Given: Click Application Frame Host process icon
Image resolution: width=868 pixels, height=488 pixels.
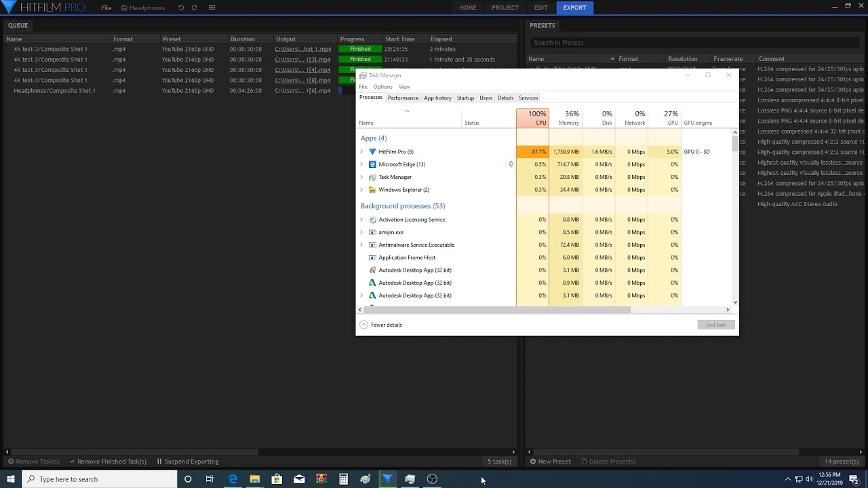Looking at the screenshot, I should (372, 258).
